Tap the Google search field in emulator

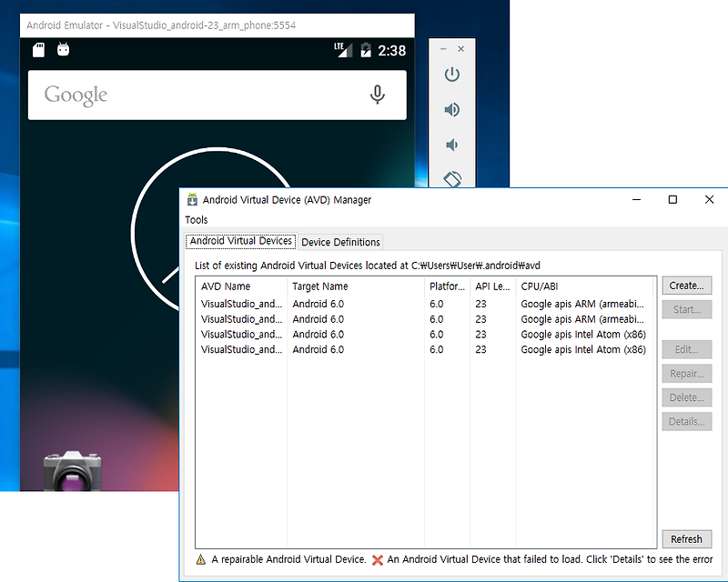pos(217,95)
